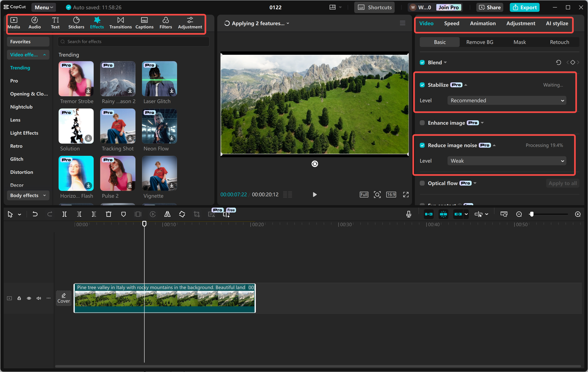The height and width of the screenshot is (372, 588).
Task: Enable the Enhance image checkbox
Action: (422, 123)
